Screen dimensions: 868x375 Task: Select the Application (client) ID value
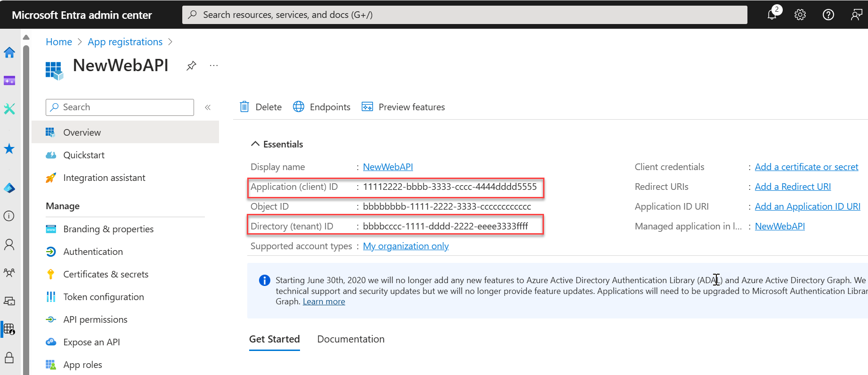pyautogui.click(x=450, y=187)
